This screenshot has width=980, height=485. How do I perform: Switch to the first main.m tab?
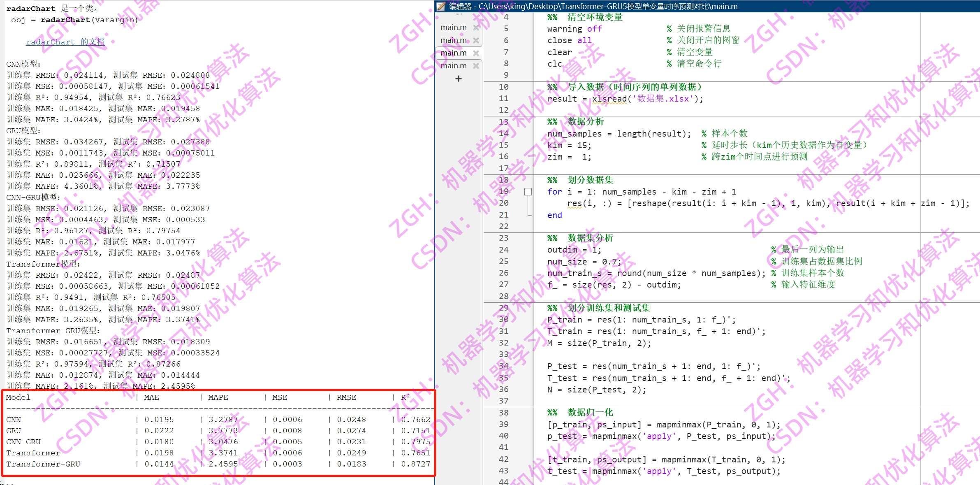click(453, 27)
